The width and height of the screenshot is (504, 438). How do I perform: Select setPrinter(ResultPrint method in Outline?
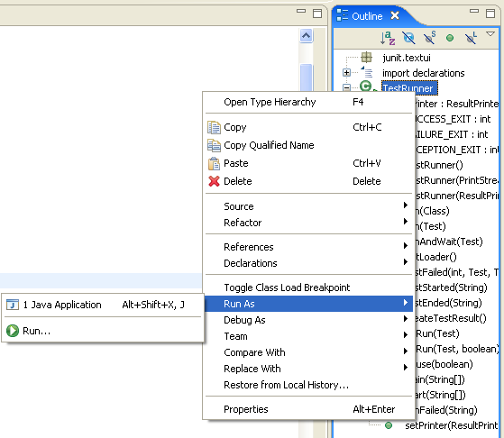(452, 425)
